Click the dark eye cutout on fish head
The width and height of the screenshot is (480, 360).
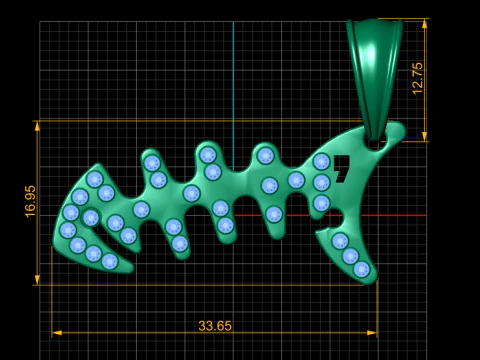(342, 169)
